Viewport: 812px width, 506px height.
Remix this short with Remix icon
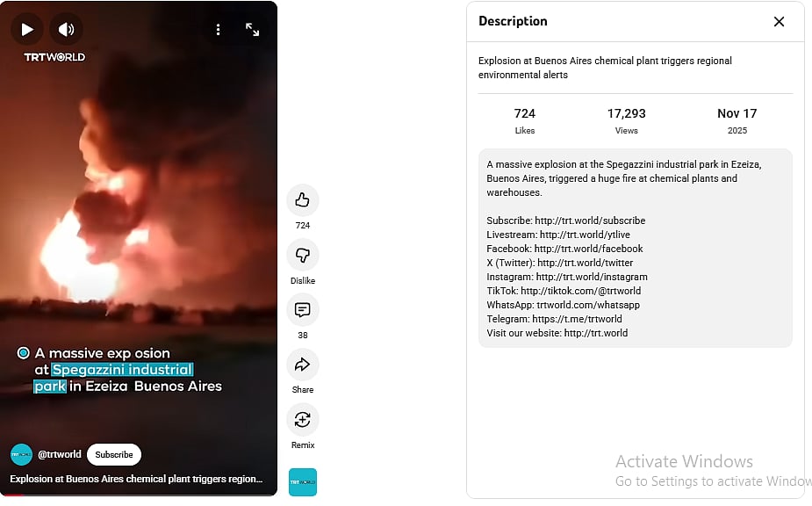[x=303, y=419]
